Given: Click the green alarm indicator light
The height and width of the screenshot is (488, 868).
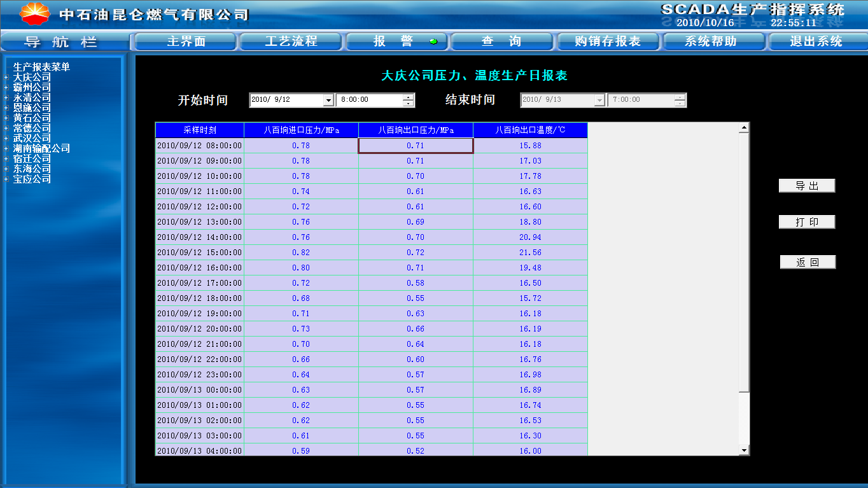Looking at the screenshot, I should 433,42.
